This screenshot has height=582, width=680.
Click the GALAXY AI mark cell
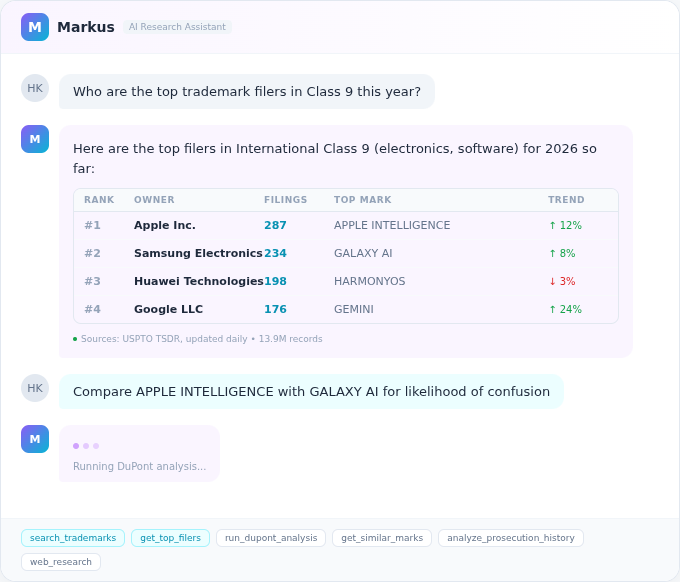pyautogui.click(x=363, y=253)
